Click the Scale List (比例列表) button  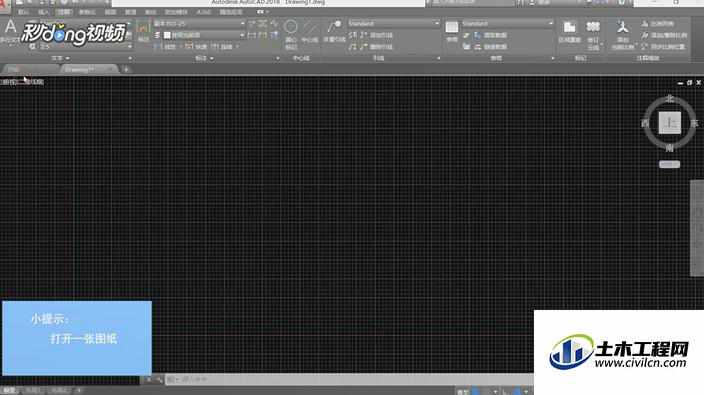point(659,23)
